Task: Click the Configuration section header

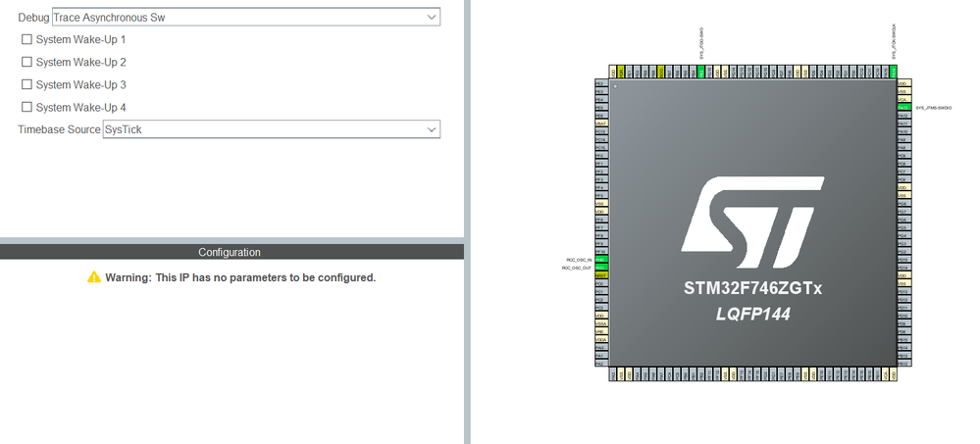Action: pyautogui.click(x=232, y=252)
